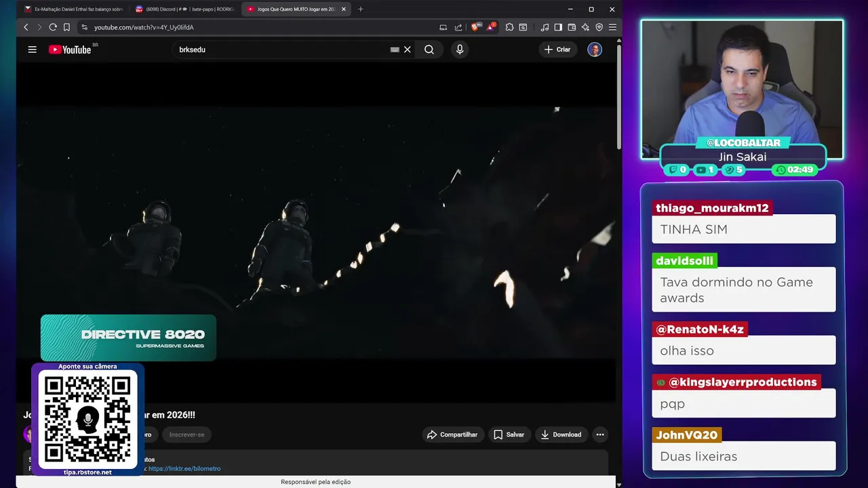Click the page vertical scrollbar
Viewport: 868px width, 488px height.
(x=618, y=95)
